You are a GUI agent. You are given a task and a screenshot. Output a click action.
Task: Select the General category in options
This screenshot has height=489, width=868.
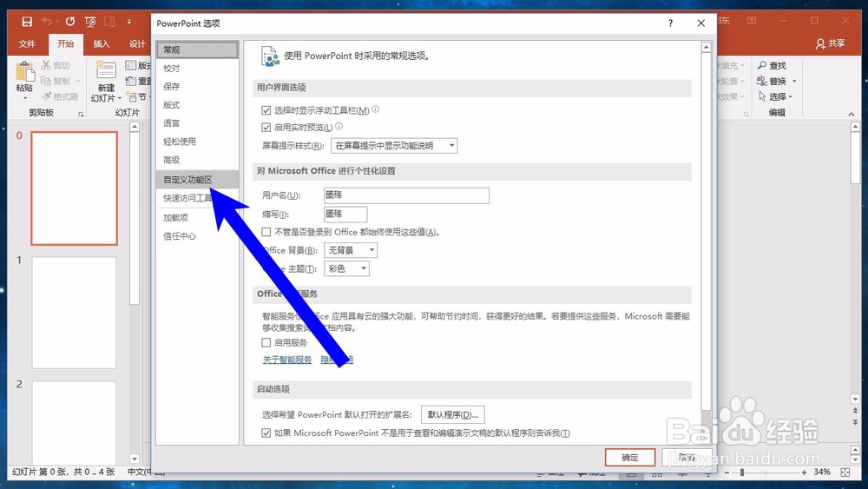click(x=197, y=50)
